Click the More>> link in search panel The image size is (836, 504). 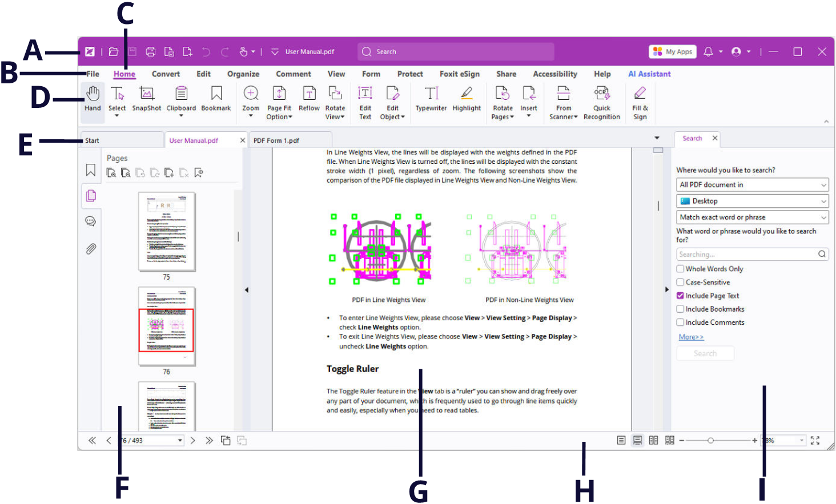pyautogui.click(x=691, y=337)
